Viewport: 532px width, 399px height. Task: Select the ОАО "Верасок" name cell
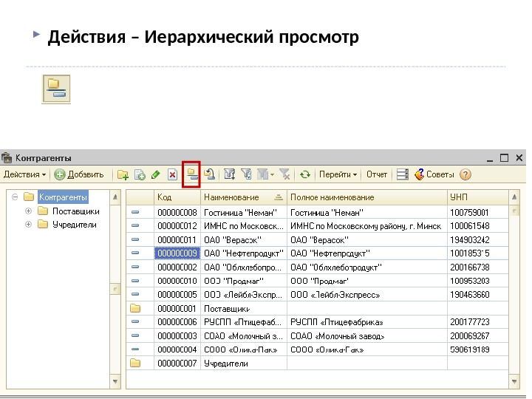point(244,240)
